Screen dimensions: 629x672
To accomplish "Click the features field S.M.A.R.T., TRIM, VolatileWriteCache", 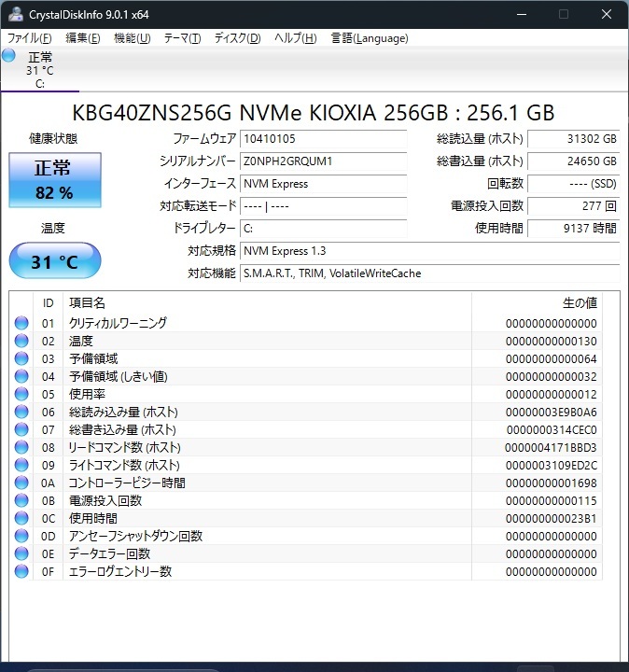I will [430, 273].
